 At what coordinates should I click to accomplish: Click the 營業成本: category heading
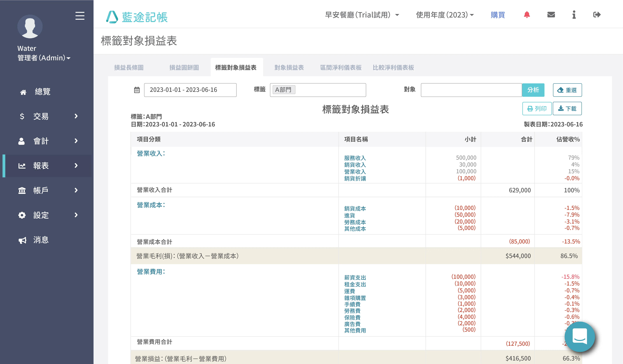pos(151,205)
